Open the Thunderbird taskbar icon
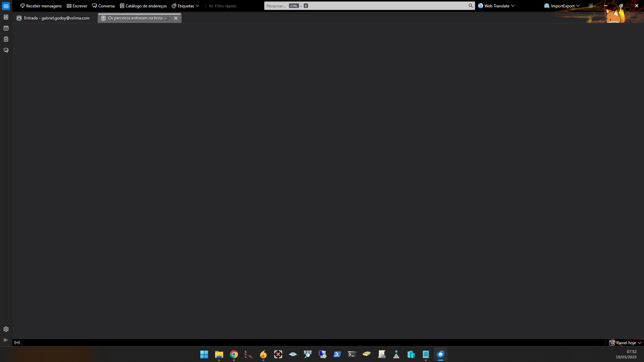The width and height of the screenshot is (644, 362). point(441,355)
